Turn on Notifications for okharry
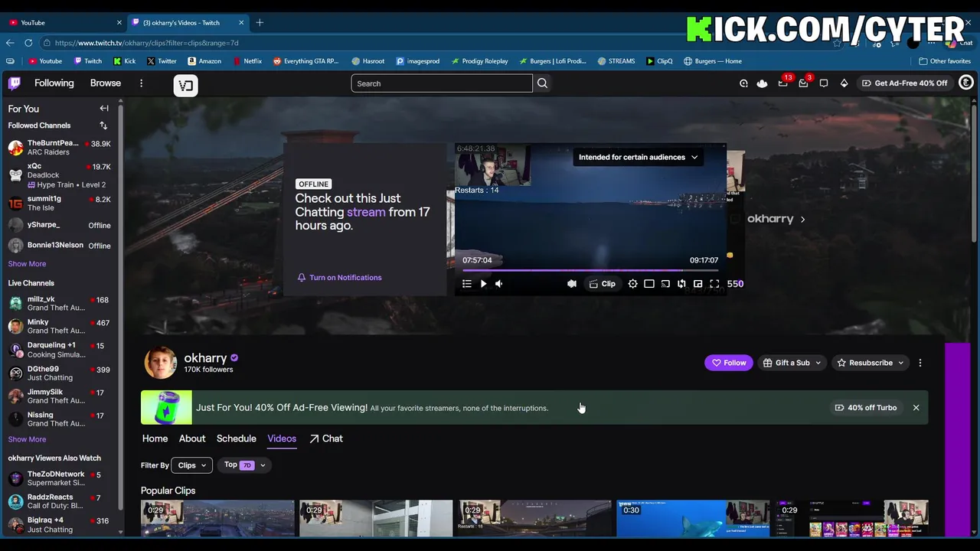 (339, 278)
